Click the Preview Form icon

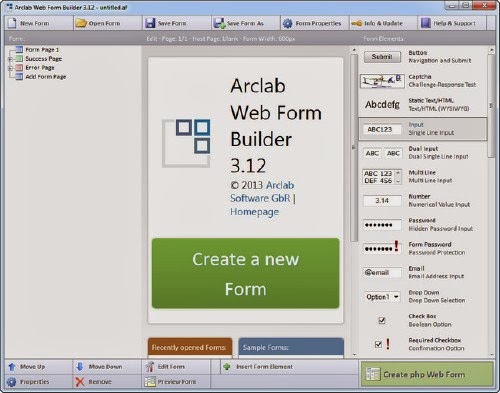click(x=150, y=382)
